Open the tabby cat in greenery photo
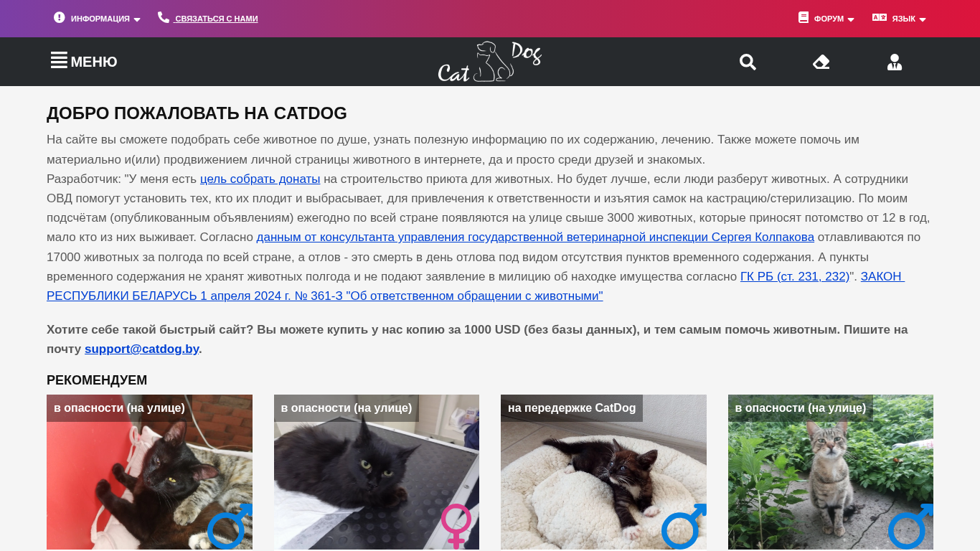This screenshot has width=980, height=551. (x=831, y=472)
